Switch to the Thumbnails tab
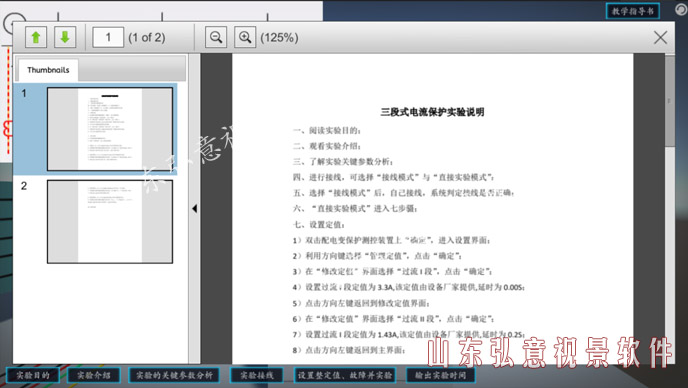This screenshot has height=388, width=688. (x=48, y=70)
